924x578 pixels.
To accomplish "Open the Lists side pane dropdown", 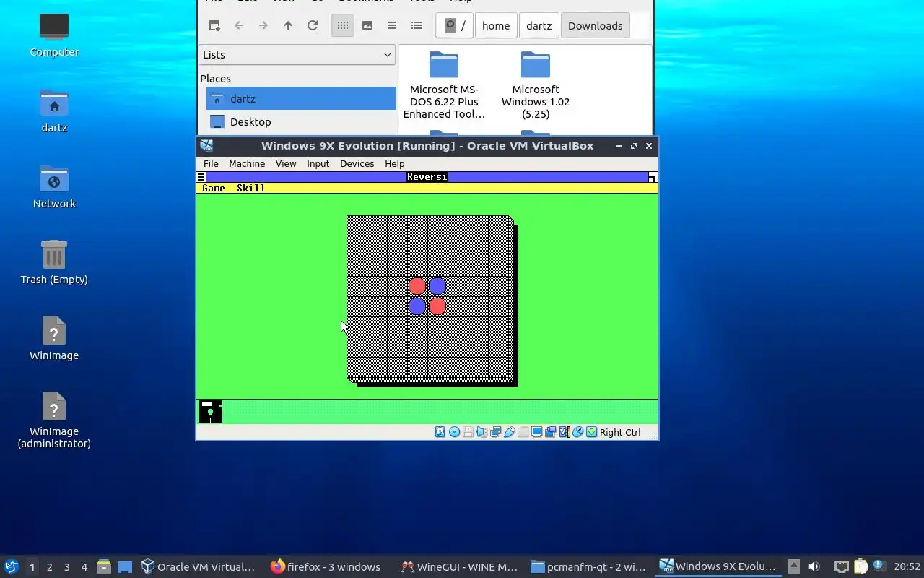I will 297,55.
